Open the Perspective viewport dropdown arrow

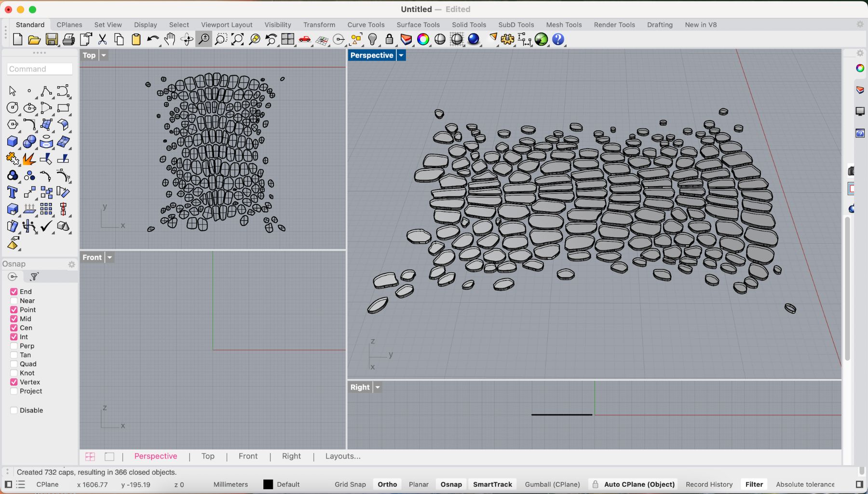[x=401, y=55]
